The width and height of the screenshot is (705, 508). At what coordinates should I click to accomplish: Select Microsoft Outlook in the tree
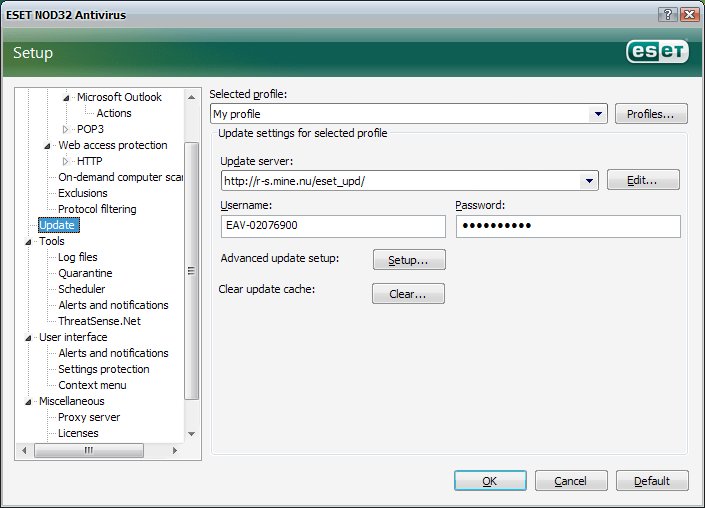(x=119, y=97)
